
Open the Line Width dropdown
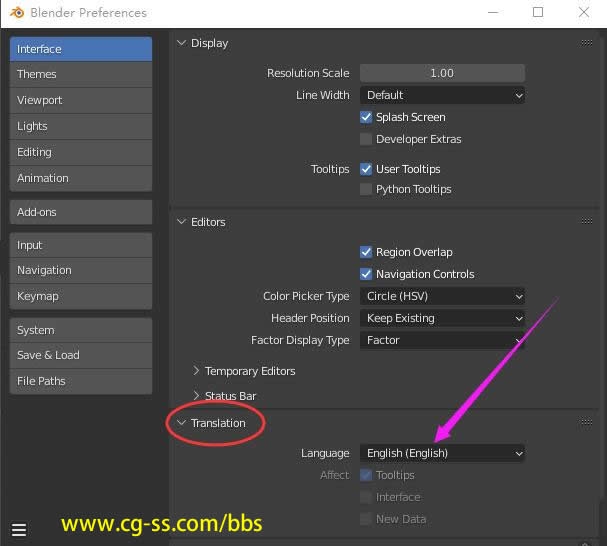[442, 95]
